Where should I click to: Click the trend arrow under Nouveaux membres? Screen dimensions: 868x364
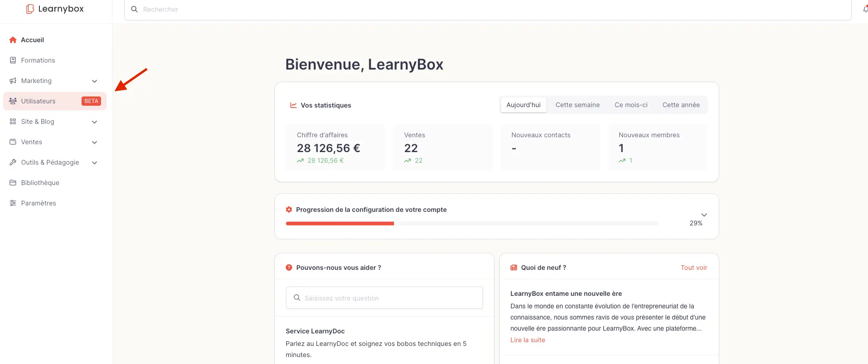coord(622,160)
